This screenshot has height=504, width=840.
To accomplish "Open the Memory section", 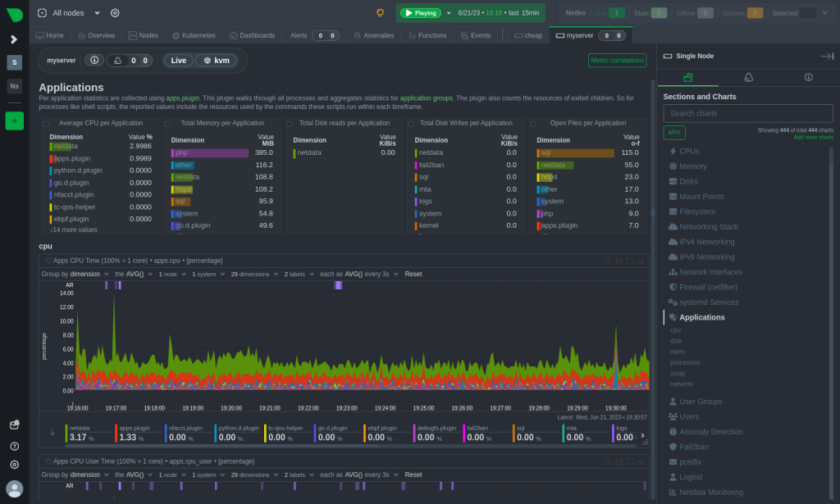I will pyautogui.click(x=692, y=166).
